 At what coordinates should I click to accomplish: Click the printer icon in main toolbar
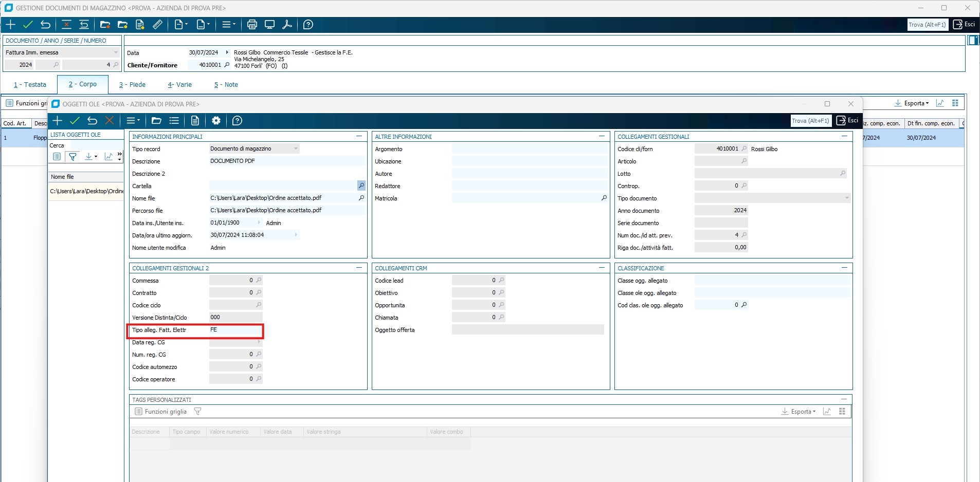pyautogui.click(x=252, y=25)
